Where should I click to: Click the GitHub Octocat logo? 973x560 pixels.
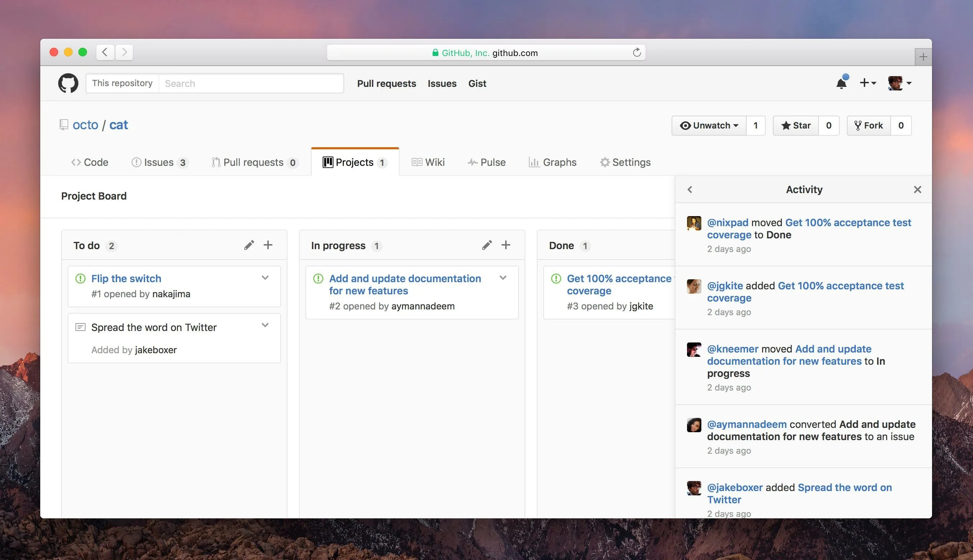tap(68, 83)
